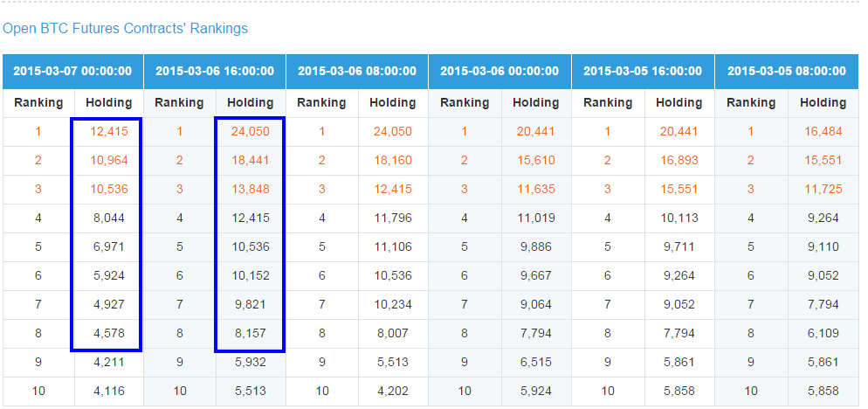Viewport: 868px width, 409px height.
Task: Select holding 20,441 in 2015-03-06 00:00:00 column
Action: tap(536, 131)
